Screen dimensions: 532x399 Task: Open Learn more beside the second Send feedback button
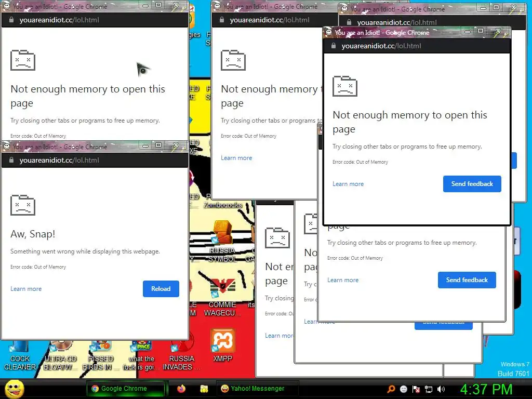coord(343,280)
